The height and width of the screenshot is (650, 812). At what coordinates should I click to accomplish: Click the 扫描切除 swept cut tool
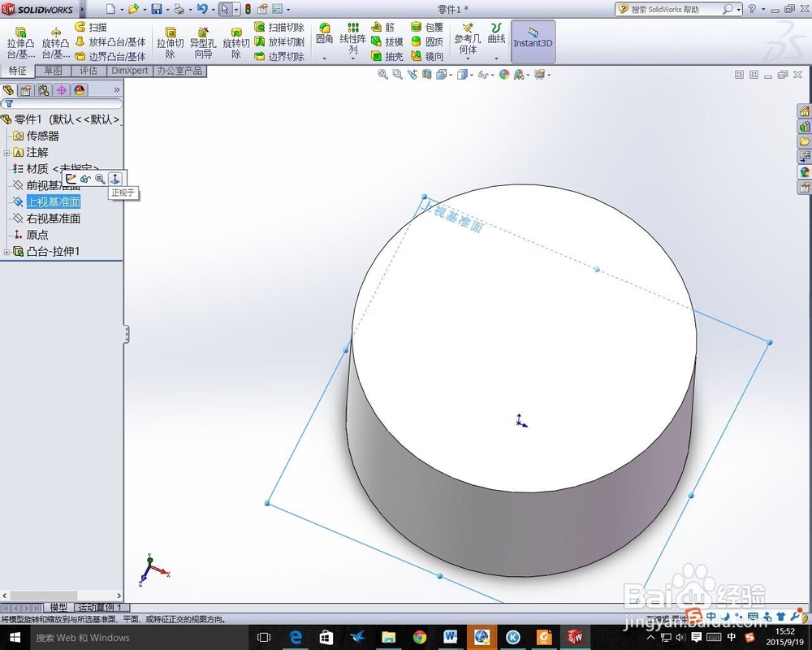pyautogui.click(x=279, y=27)
